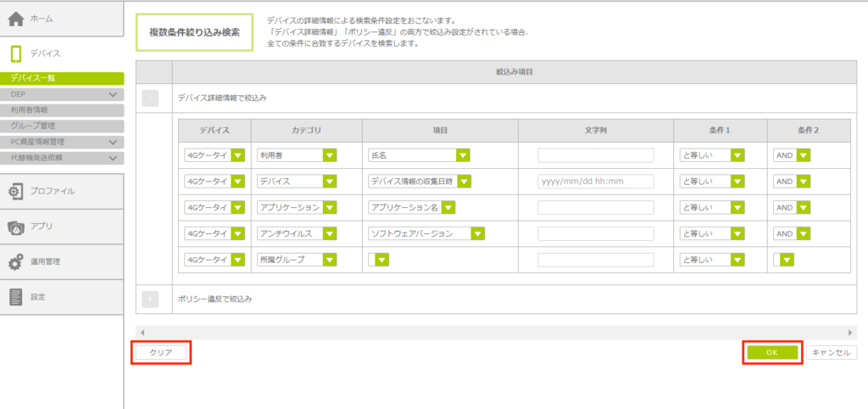Click the Settings document icon
Screen dimensions: 868x409
pyautogui.click(x=15, y=297)
